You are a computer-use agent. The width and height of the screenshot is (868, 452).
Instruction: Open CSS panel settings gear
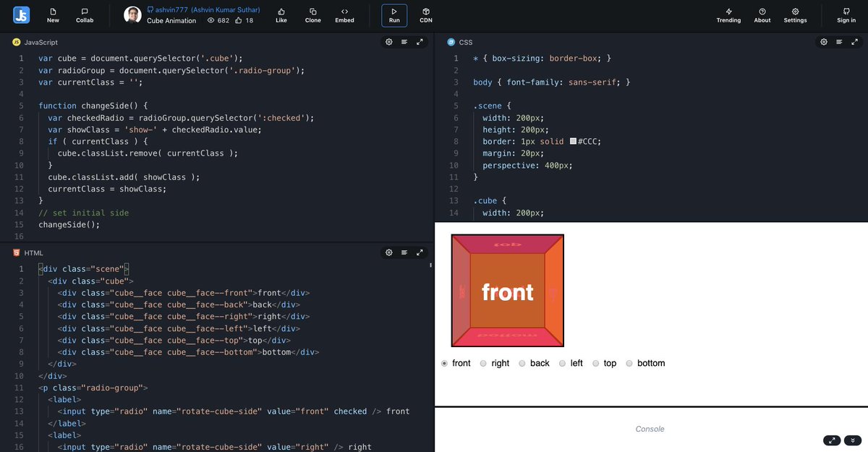point(823,42)
